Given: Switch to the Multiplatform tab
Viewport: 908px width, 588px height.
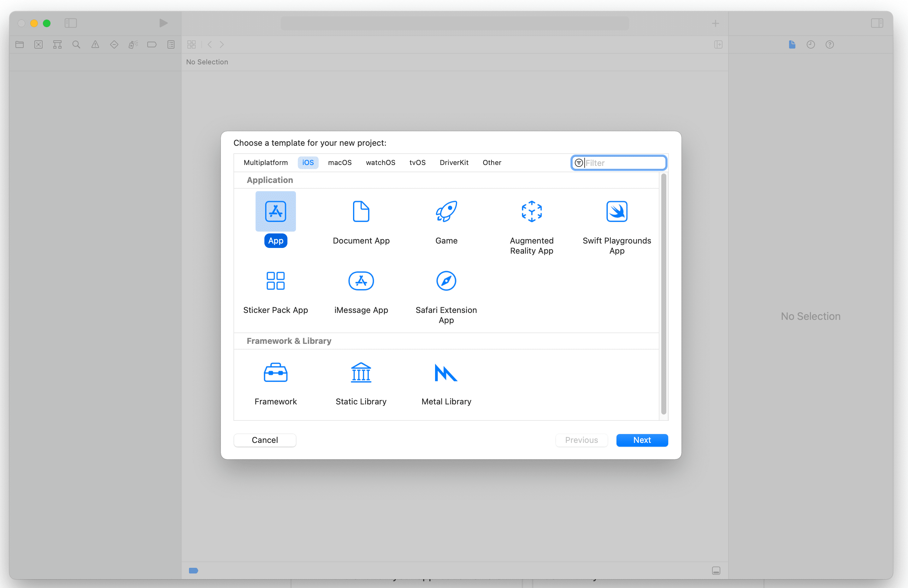Looking at the screenshot, I should tap(266, 162).
